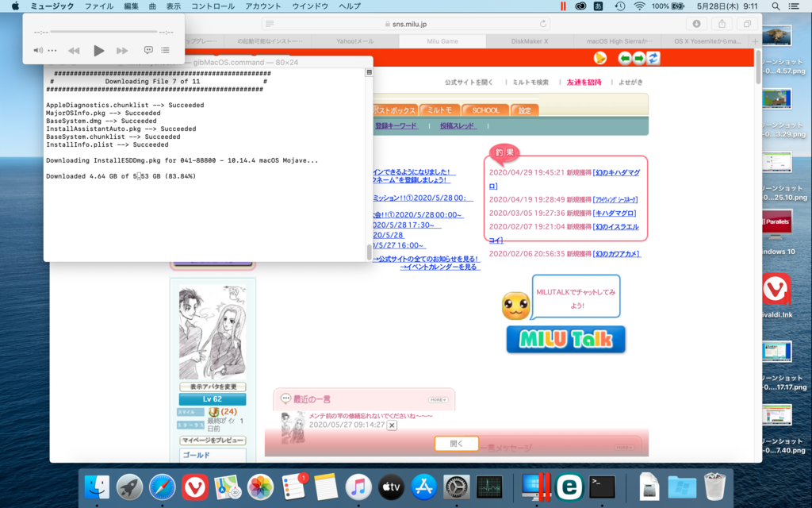Click the 友達を招待 link
The image size is (812, 508).
(x=584, y=82)
